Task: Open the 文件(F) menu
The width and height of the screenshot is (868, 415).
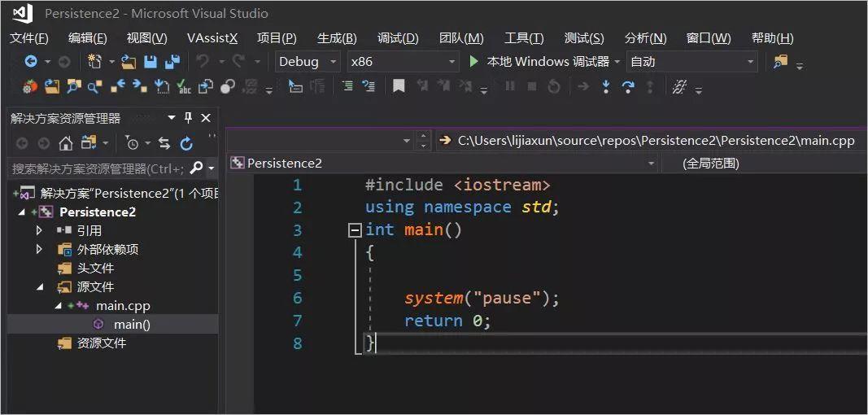Action: pyautogui.click(x=29, y=38)
